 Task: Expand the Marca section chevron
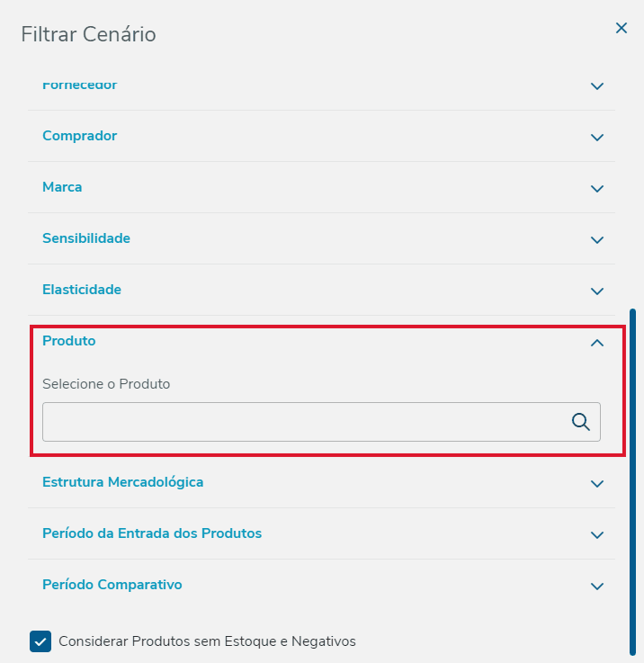click(x=596, y=189)
